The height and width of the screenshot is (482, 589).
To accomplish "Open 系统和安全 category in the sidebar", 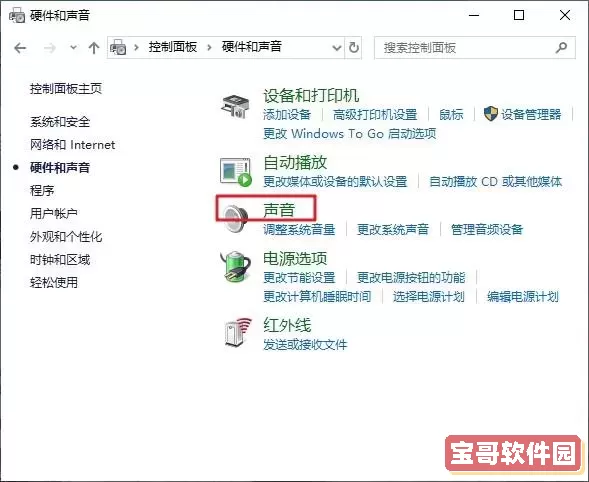I will (x=60, y=122).
